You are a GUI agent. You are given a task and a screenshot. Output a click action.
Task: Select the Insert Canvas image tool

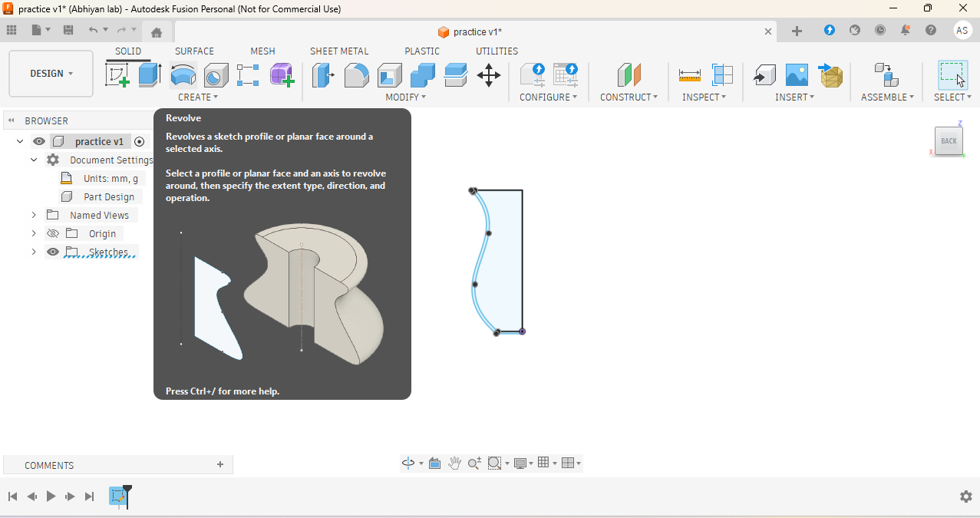797,75
